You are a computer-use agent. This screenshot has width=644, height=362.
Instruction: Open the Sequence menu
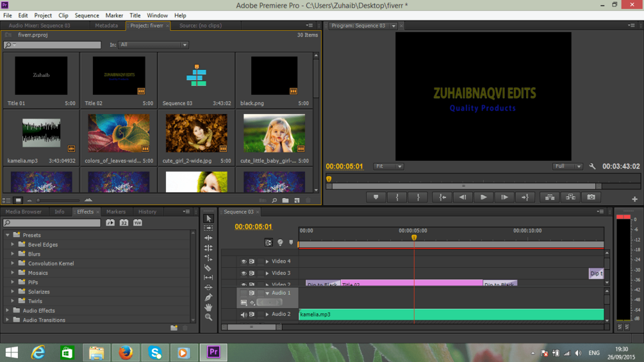click(87, 15)
